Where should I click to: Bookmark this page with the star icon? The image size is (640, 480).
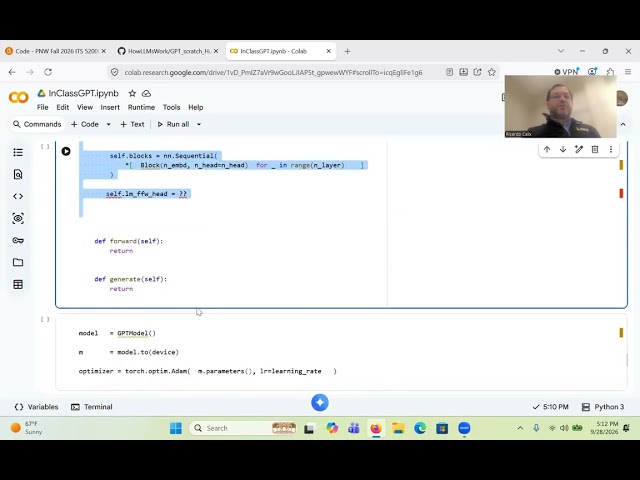coord(492,72)
